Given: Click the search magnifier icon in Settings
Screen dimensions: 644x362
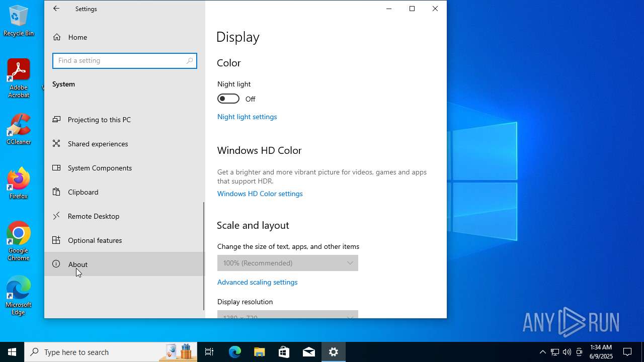Looking at the screenshot, I should [x=190, y=60].
